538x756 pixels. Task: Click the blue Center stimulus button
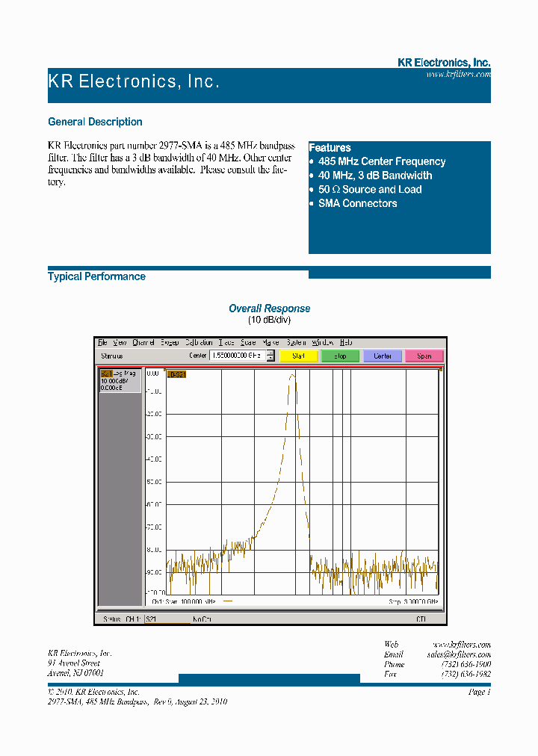(x=383, y=356)
